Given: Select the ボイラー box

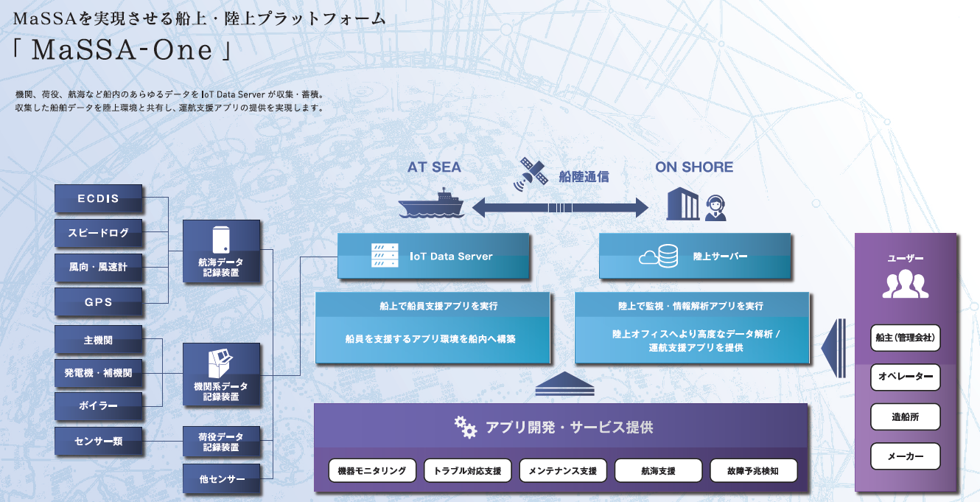Looking at the screenshot, I should pos(99,405).
